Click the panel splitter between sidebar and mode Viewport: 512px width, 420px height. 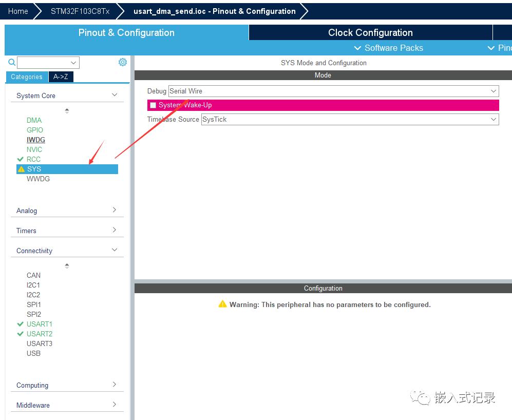[x=132, y=238]
